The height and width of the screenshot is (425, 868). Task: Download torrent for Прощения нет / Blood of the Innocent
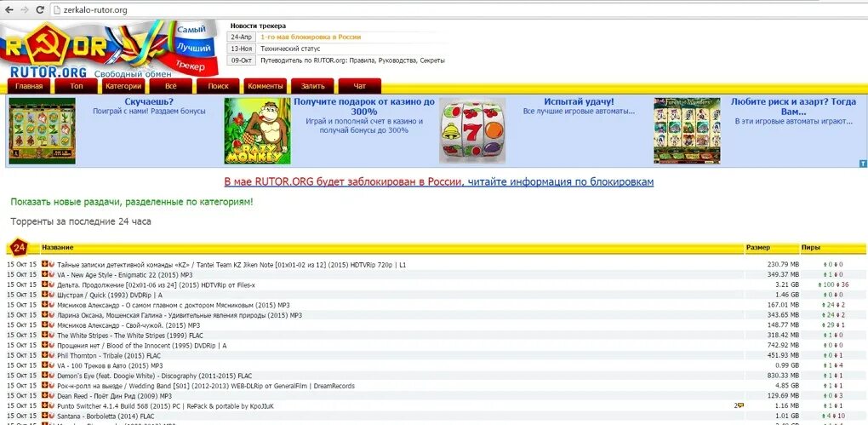pos(45,345)
